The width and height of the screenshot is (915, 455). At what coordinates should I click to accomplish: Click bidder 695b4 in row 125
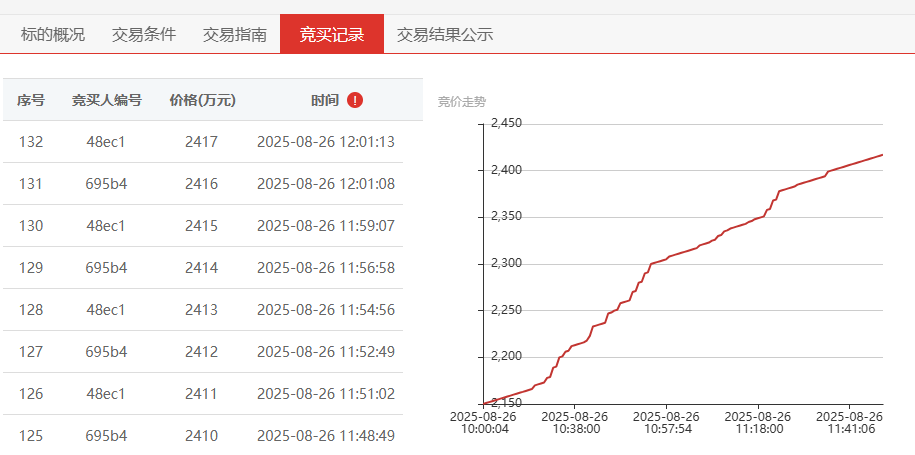[x=106, y=436]
